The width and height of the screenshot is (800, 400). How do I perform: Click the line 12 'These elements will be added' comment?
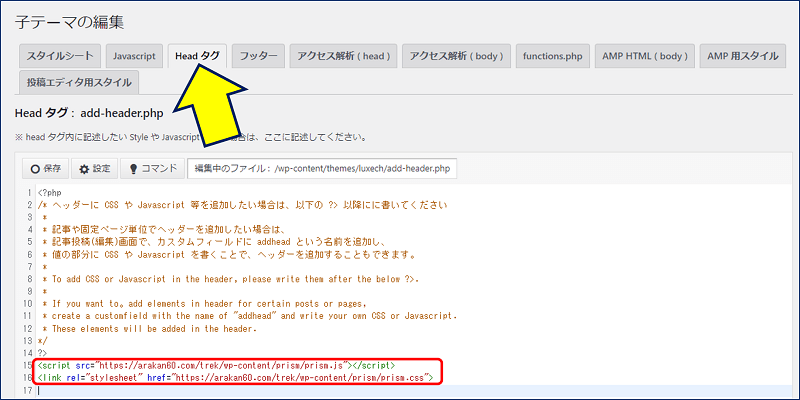pyautogui.click(x=149, y=329)
